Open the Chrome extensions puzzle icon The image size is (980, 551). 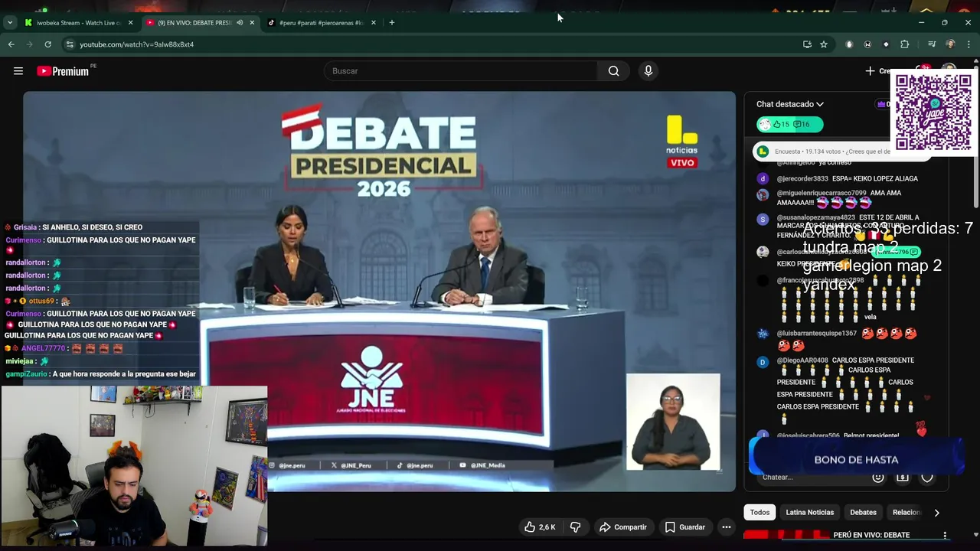click(x=904, y=44)
